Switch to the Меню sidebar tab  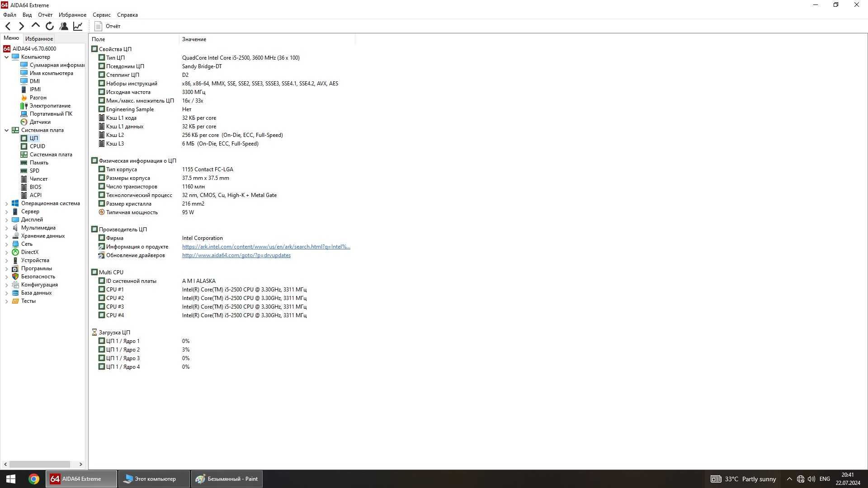coord(11,38)
